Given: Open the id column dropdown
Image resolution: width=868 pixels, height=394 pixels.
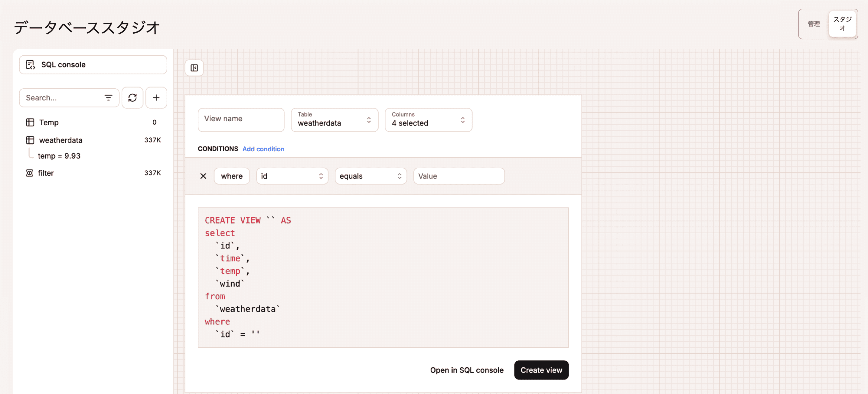Looking at the screenshot, I should point(292,176).
